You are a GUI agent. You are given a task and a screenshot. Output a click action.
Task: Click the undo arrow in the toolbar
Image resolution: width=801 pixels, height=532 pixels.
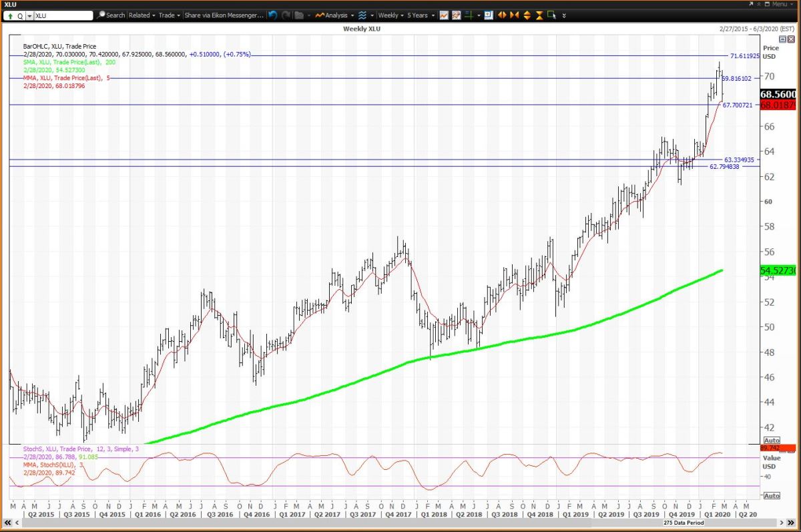click(273, 15)
